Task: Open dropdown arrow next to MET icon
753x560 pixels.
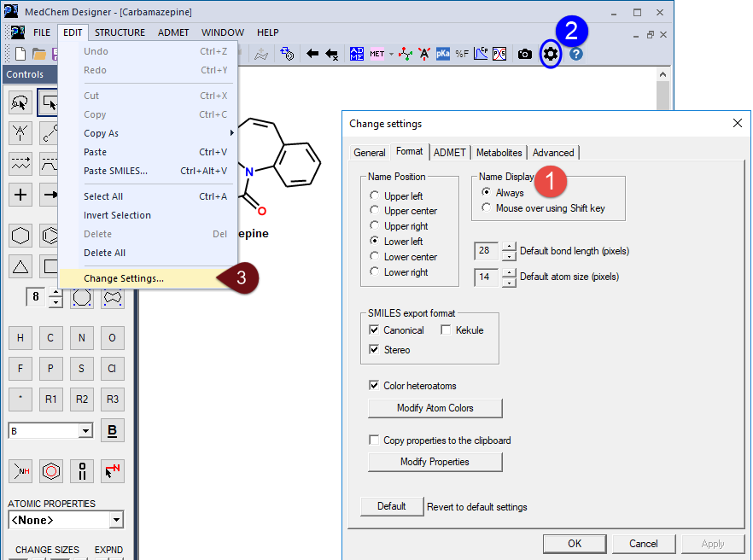Action: [391, 55]
